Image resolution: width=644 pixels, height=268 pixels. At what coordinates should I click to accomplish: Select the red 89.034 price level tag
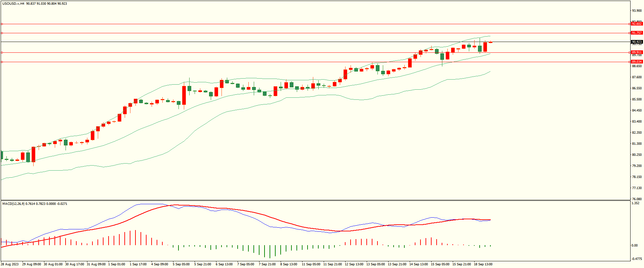coord(637,62)
